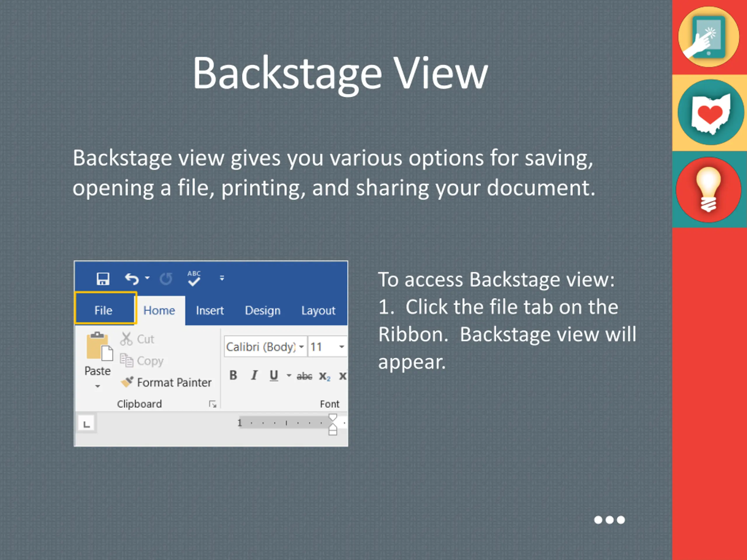The height and width of the screenshot is (560, 747).
Task: Toggle Bold formatting
Action: coord(233,375)
